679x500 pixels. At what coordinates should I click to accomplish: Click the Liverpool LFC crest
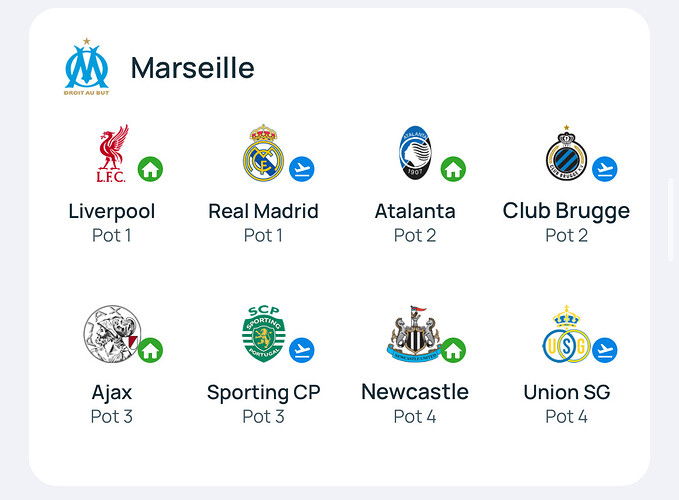(112, 153)
